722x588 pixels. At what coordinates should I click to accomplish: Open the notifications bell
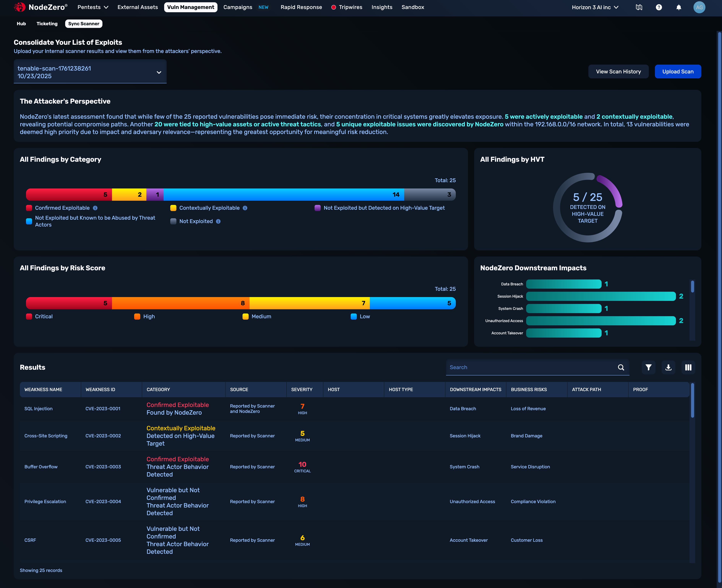[679, 7]
